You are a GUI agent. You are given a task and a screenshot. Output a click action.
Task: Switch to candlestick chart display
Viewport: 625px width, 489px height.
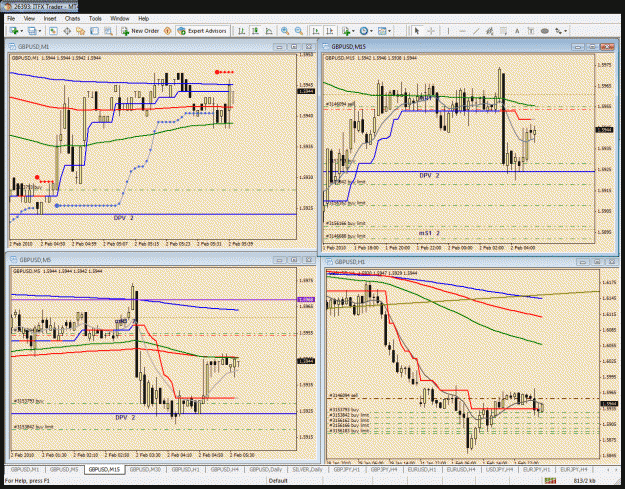tap(255, 31)
